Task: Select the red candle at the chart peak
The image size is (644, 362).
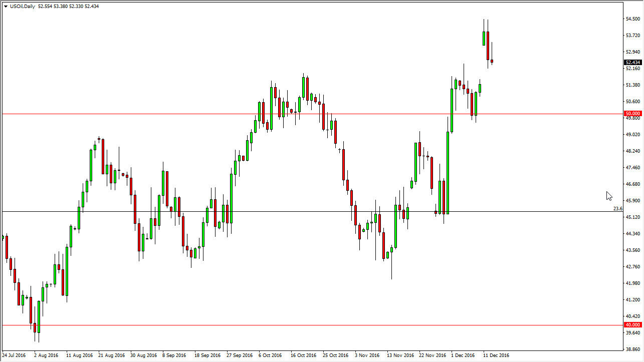Action: click(487, 45)
